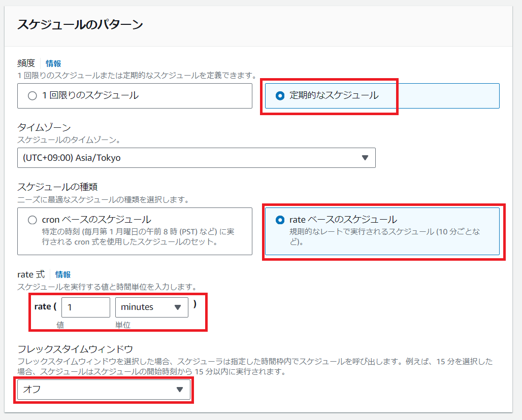This screenshot has width=522, height=420.
Task: Click the スケジュールのパターン section heading
Action: (x=80, y=24)
